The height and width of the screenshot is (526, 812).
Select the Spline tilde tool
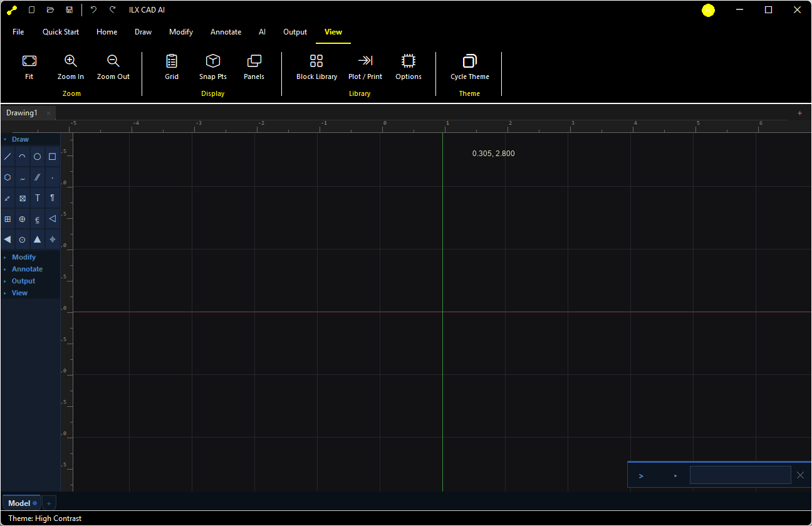(23, 177)
